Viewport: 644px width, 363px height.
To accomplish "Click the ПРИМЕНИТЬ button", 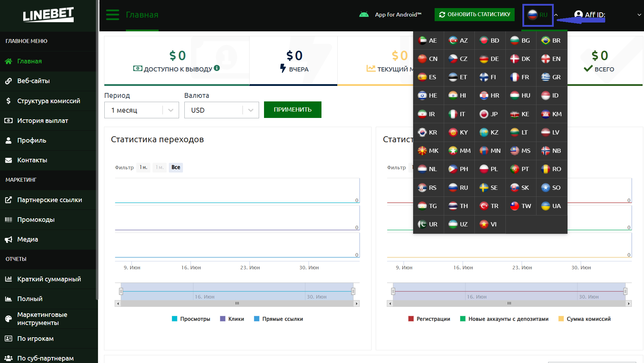I will pyautogui.click(x=293, y=109).
